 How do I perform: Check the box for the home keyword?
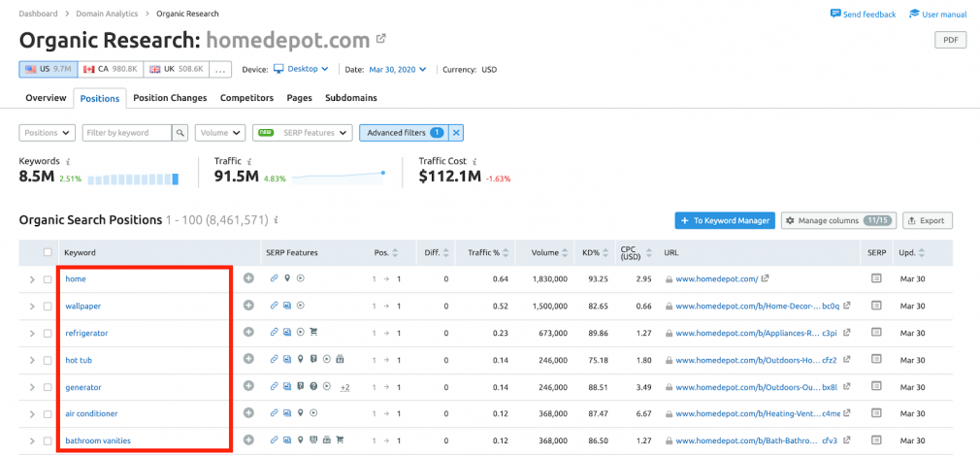coord(48,279)
